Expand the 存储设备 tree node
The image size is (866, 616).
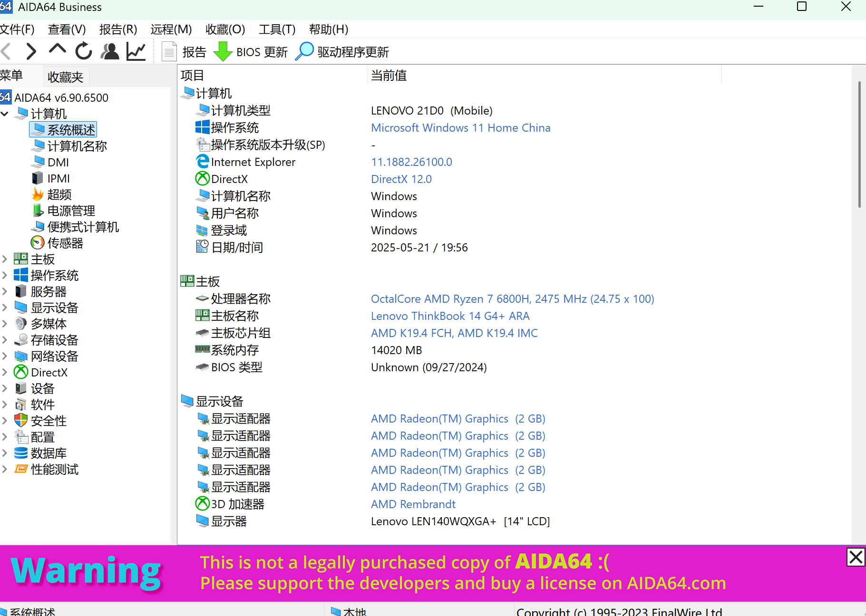coord(5,340)
